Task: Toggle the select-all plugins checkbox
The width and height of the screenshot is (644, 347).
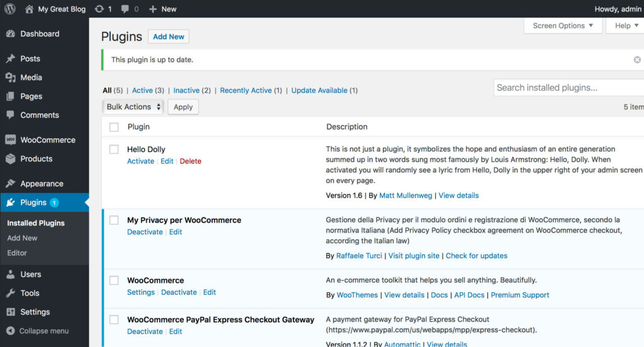Action: click(114, 127)
